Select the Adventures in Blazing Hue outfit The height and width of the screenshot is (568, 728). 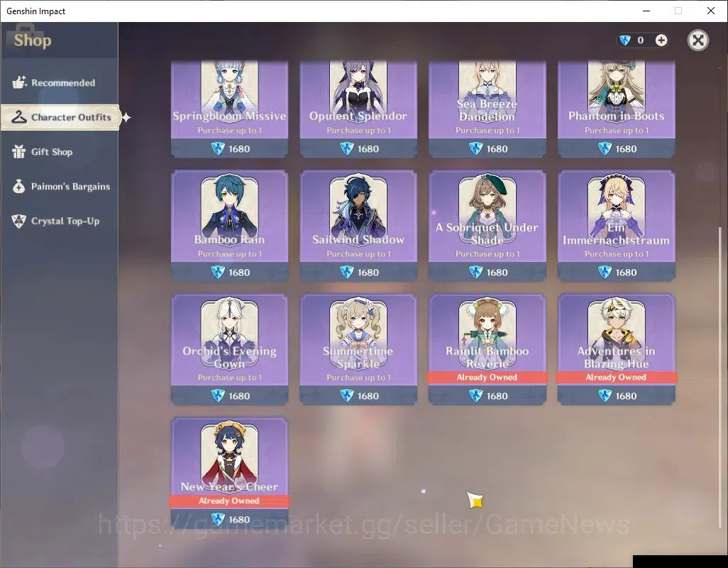[616, 349]
